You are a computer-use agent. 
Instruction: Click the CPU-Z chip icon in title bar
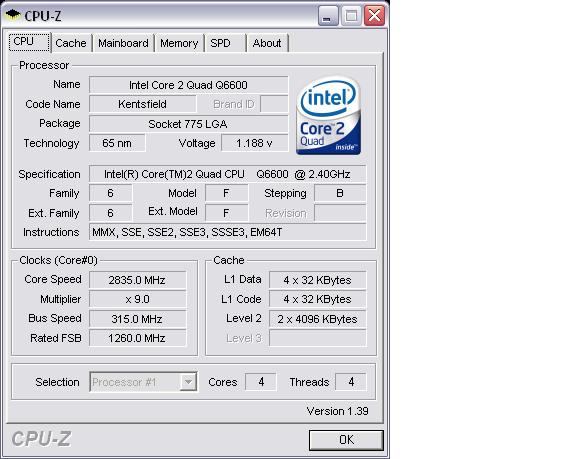pyautogui.click(x=13, y=15)
